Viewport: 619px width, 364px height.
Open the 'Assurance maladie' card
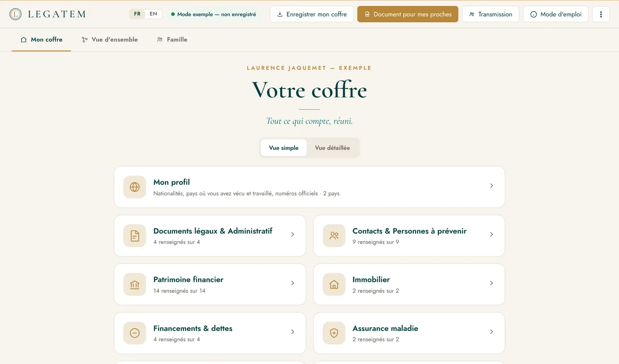point(409,333)
